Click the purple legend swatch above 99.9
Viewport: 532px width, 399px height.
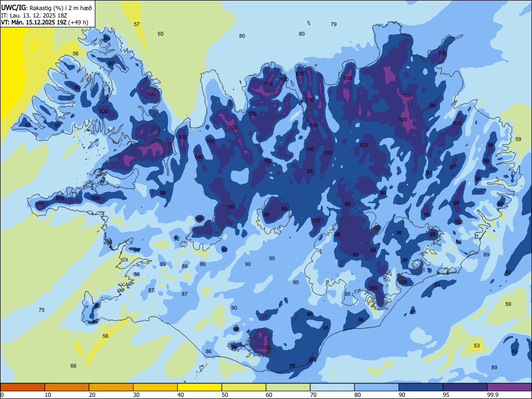pyautogui.click(x=509, y=387)
